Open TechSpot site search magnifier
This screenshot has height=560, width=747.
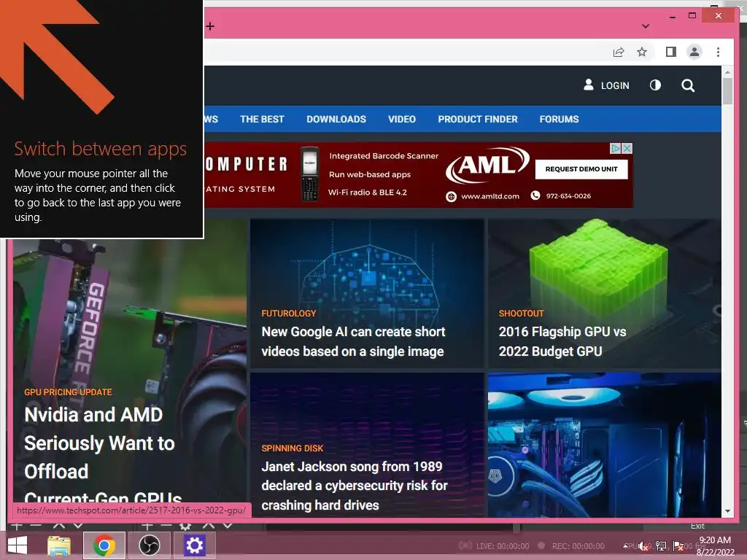click(x=688, y=86)
